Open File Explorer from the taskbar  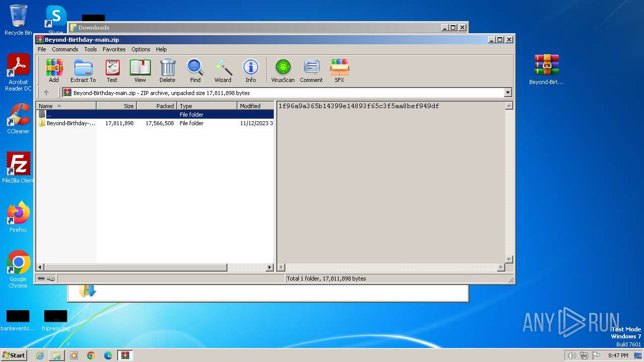click(57, 355)
